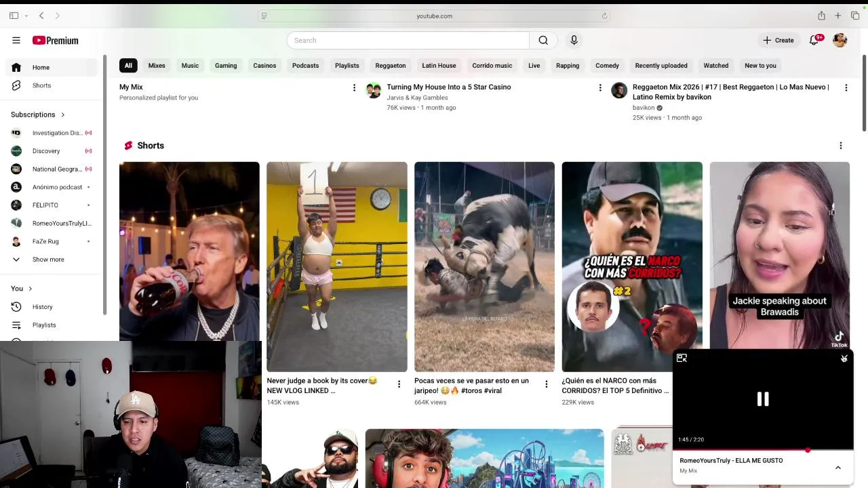Play the bull riding jaripeo short

pyautogui.click(x=484, y=266)
